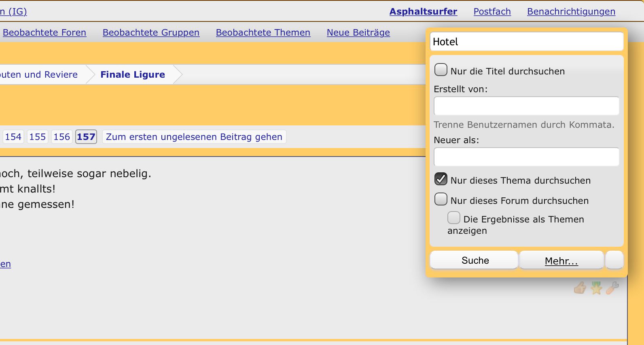The image size is (644, 345).
Task: Go to page 156
Action: coord(62,137)
